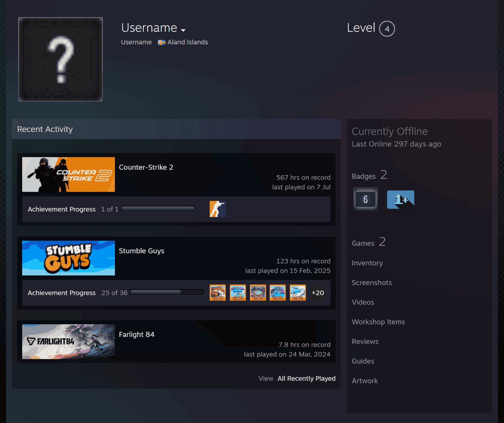This screenshot has height=423, width=504.
Task: Click the "25 of 36" achievement count
Action: click(114, 293)
